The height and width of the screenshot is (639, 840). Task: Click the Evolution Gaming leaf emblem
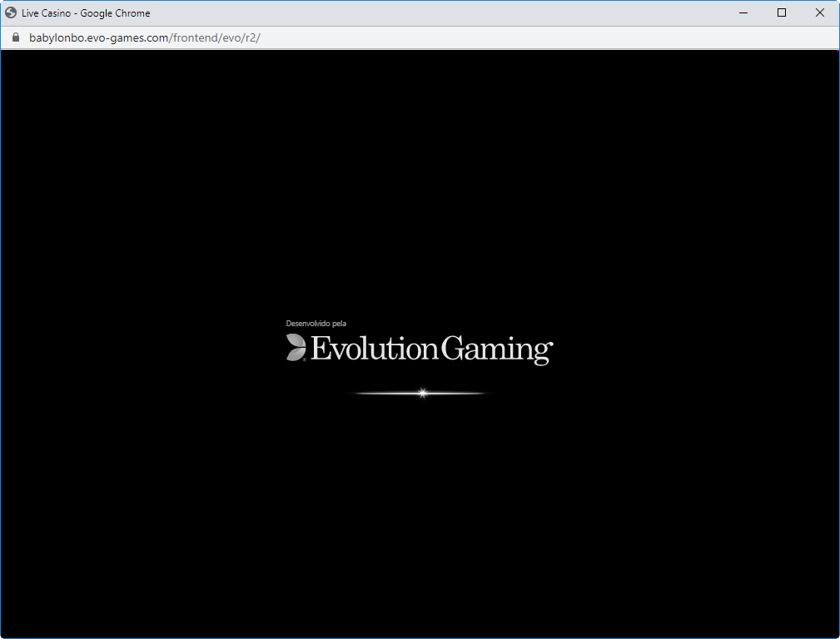[x=296, y=348]
